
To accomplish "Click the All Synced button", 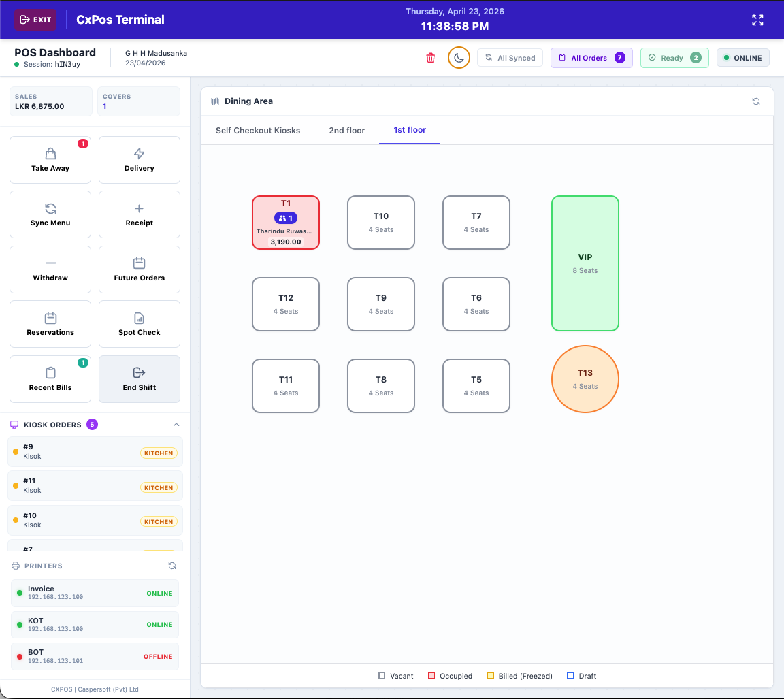I will click(x=510, y=57).
